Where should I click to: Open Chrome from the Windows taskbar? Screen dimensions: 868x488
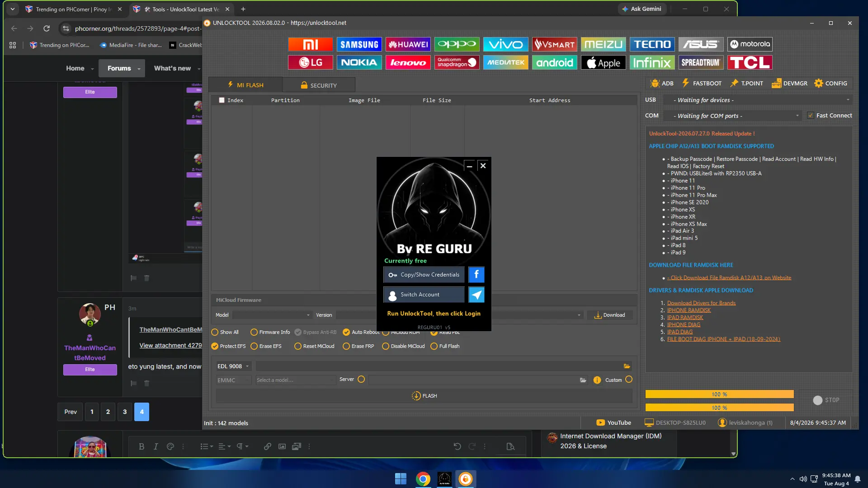click(423, 479)
